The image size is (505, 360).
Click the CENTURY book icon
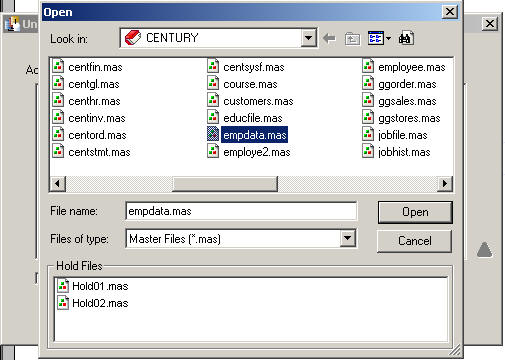pos(133,38)
